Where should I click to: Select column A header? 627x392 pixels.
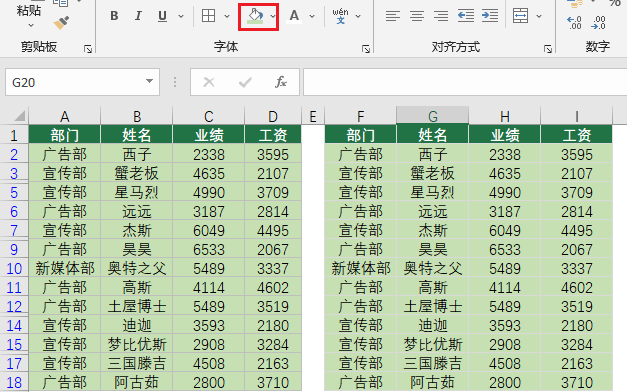point(64,116)
